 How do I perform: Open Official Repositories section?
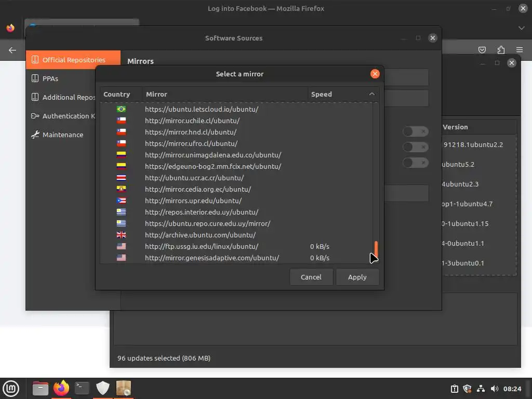click(73, 60)
